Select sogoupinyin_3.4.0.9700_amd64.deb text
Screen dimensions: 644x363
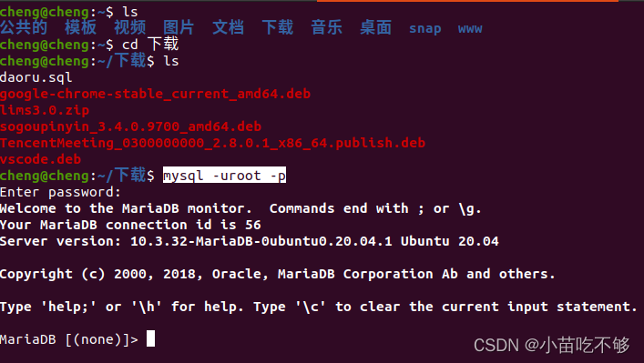130,126
